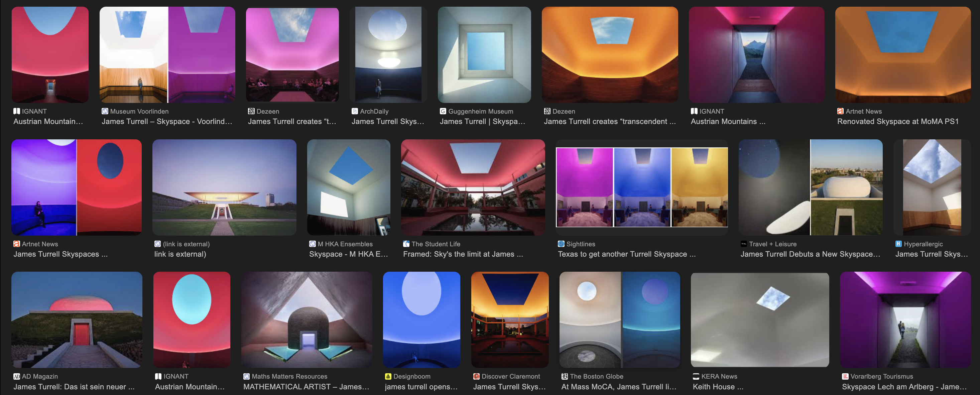Click the Discover Claremont favicon

[x=476, y=376]
